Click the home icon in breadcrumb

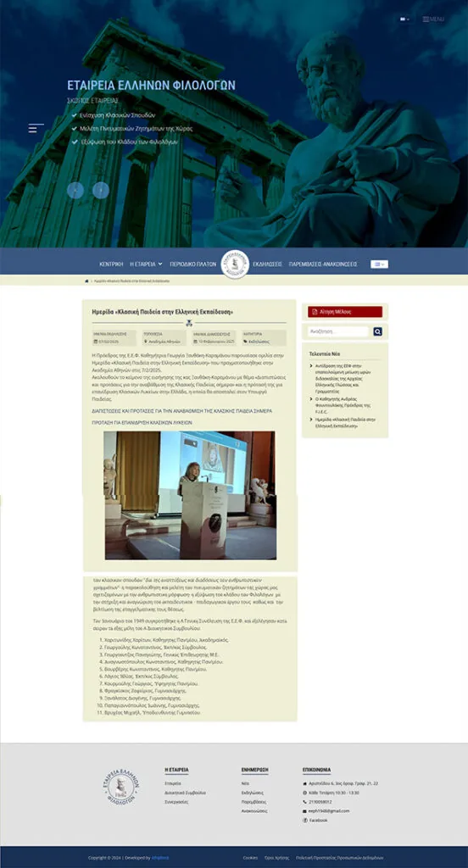(86, 281)
